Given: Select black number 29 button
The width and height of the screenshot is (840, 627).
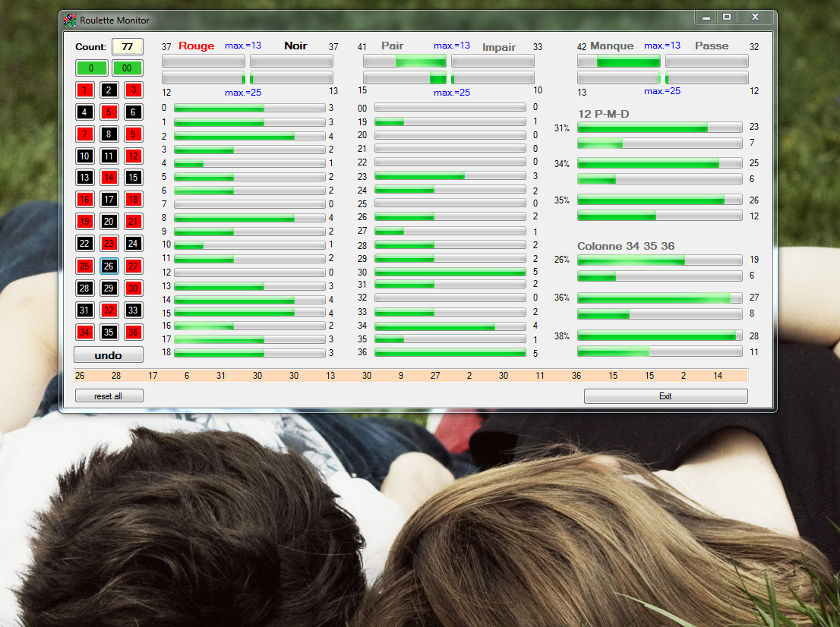Looking at the screenshot, I should pyautogui.click(x=109, y=288).
